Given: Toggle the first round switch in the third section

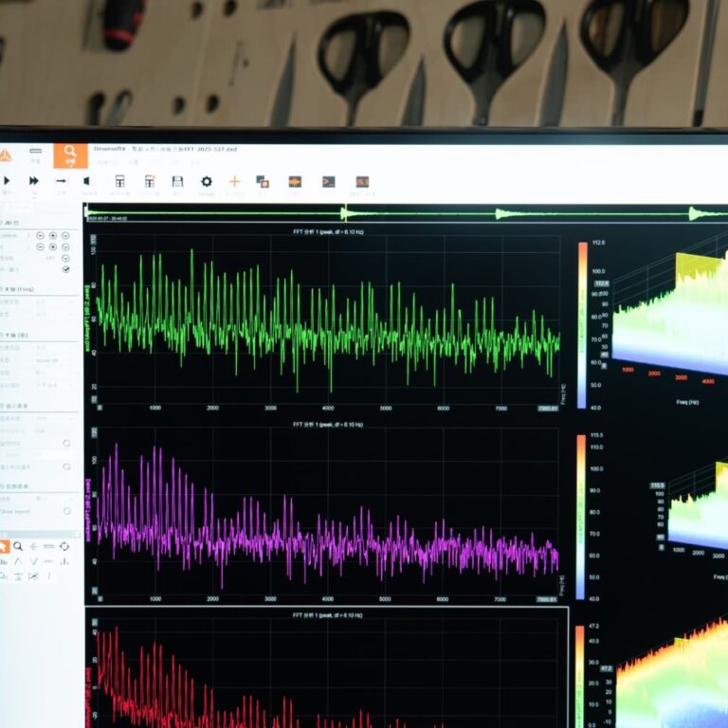Looking at the screenshot, I should 67,444.
